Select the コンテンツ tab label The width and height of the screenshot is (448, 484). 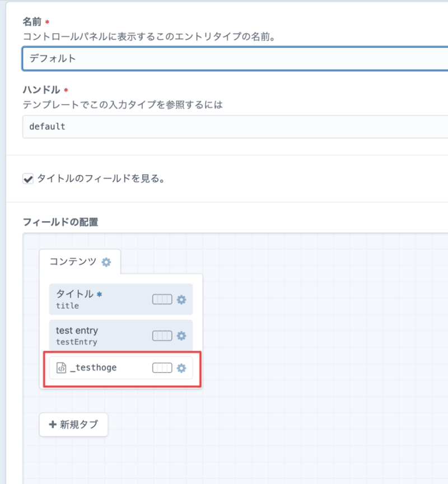click(72, 262)
